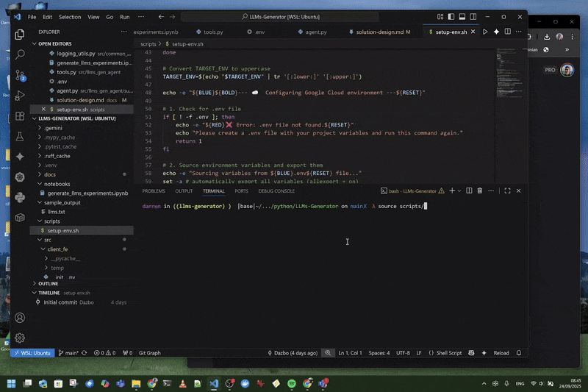The height and width of the screenshot is (392, 588).
Task: Click the Run file play button
Action: 485,32
